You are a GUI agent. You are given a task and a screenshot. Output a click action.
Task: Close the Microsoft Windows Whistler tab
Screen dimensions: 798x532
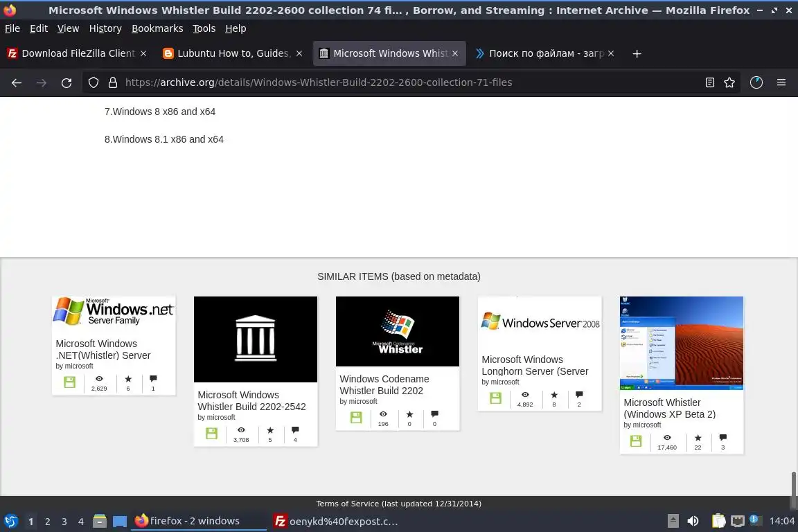455,53
